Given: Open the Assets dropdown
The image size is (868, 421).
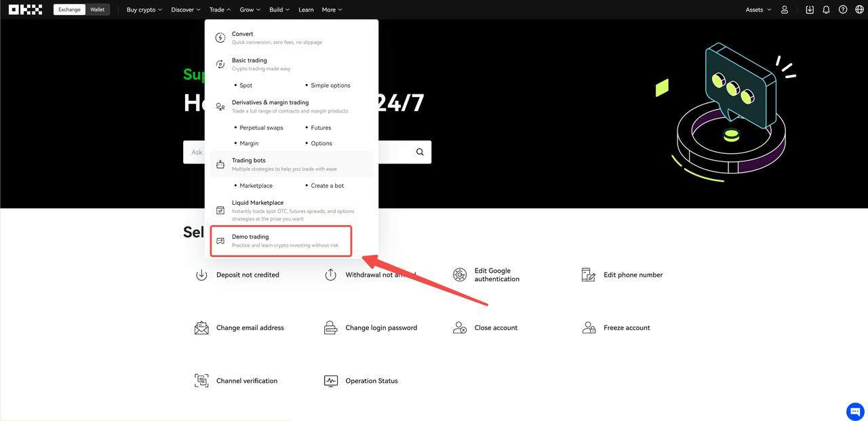Looking at the screenshot, I should (759, 9).
